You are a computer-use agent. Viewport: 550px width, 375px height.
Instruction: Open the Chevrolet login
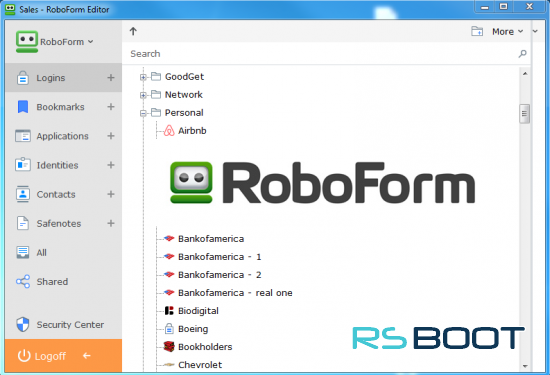click(200, 365)
